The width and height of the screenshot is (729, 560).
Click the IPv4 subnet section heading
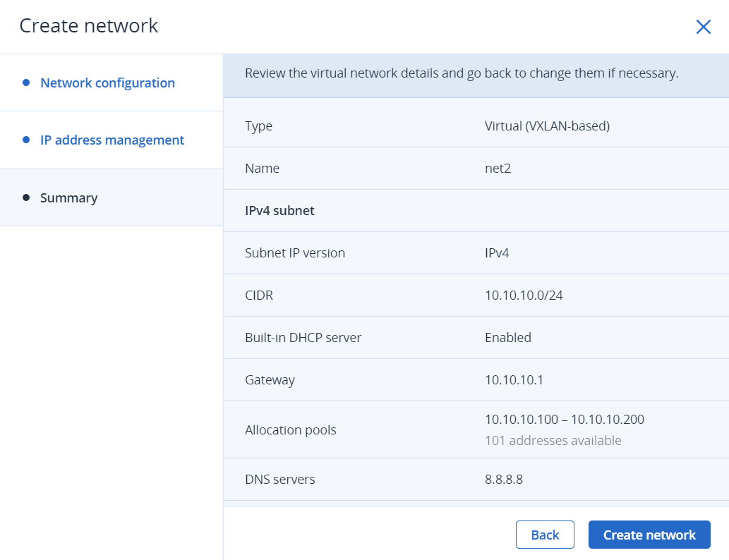pyautogui.click(x=279, y=211)
